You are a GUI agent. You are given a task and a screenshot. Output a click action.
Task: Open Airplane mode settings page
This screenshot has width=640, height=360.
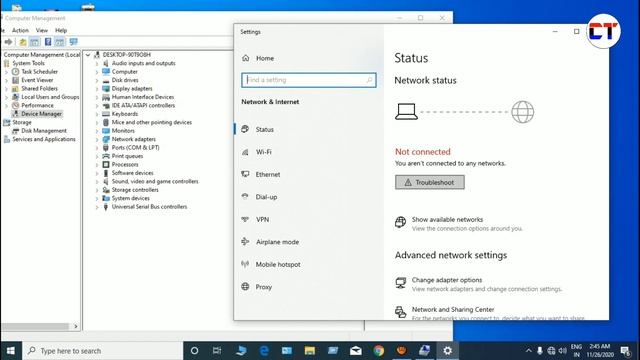tap(277, 242)
